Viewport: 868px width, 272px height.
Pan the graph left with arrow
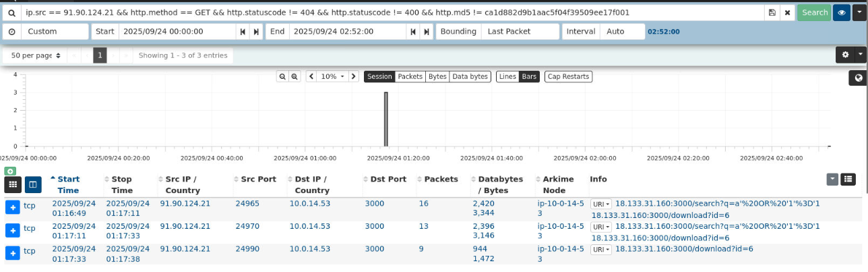(x=311, y=76)
